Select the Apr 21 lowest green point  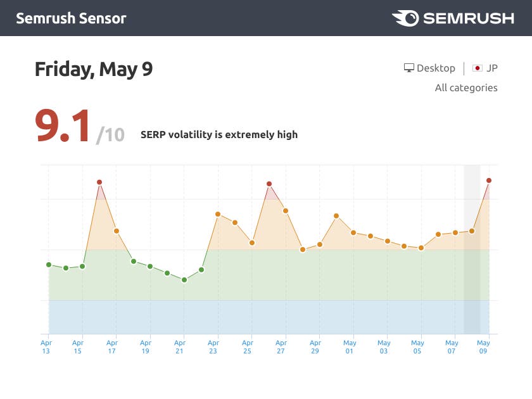184,280
